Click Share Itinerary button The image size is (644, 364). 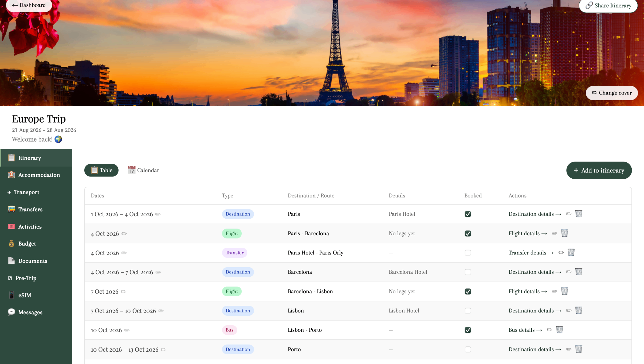tap(608, 6)
